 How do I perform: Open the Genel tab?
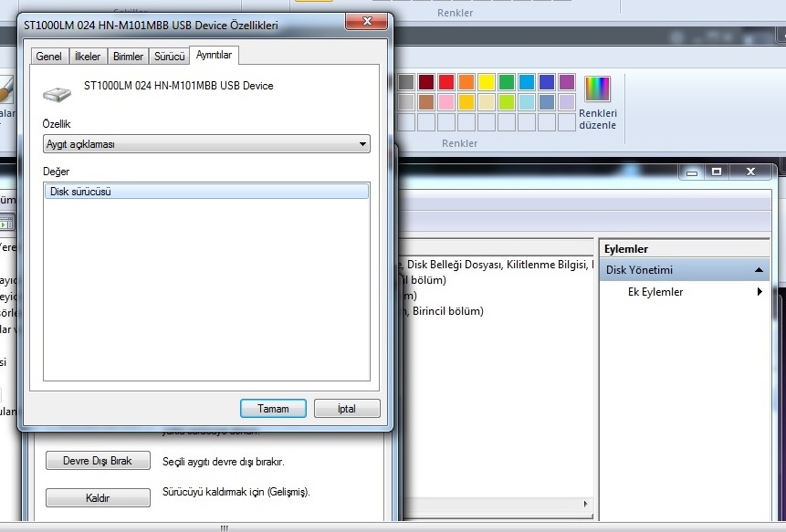(x=48, y=56)
